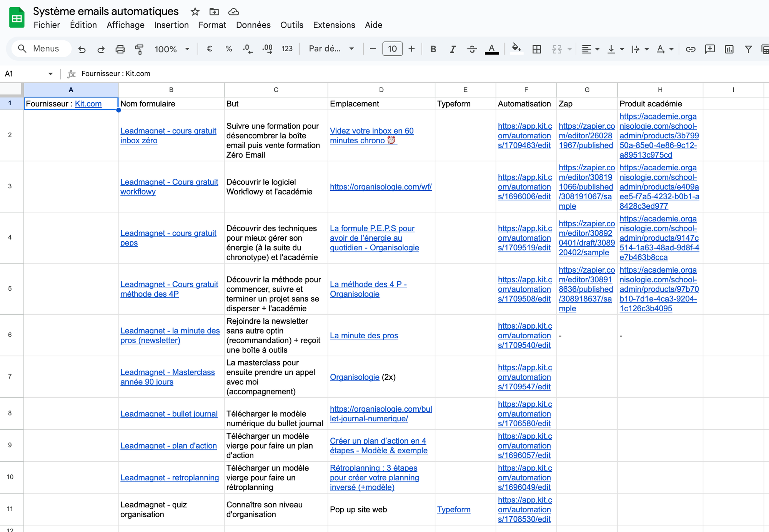Click the font size field showing 10
The height and width of the screenshot is (532, 769).
tap(392, 49)
